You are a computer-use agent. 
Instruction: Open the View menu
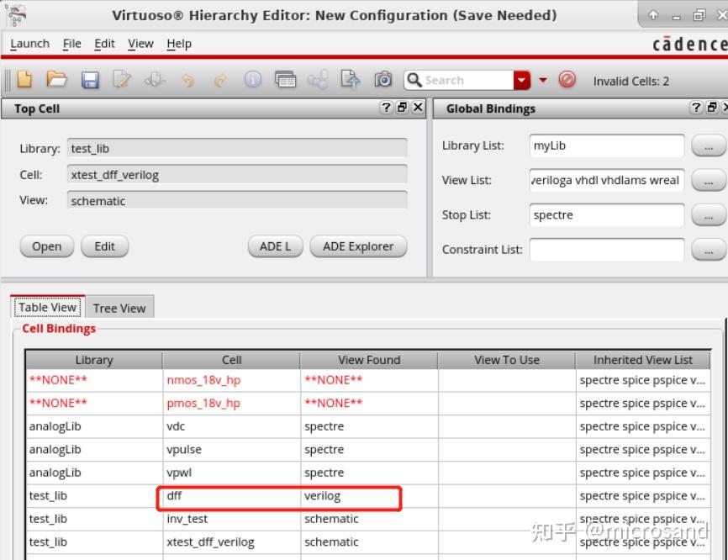pyautogui.click(x=140, y=44)
